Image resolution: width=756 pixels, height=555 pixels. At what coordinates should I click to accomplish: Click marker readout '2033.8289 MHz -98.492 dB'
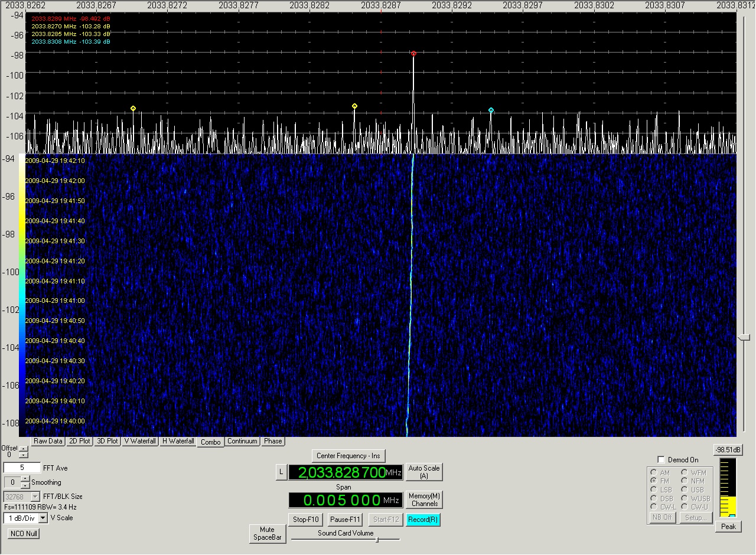coord(71,19)
